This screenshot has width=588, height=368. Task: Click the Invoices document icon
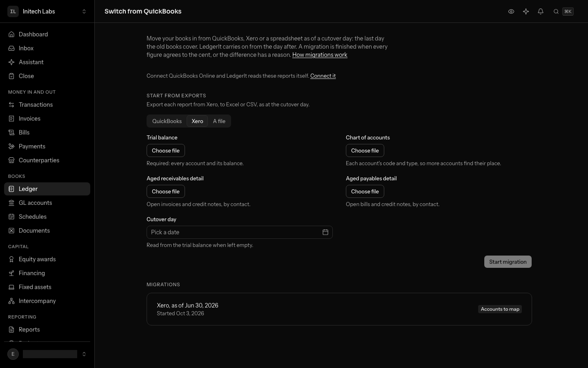point(11,119)
